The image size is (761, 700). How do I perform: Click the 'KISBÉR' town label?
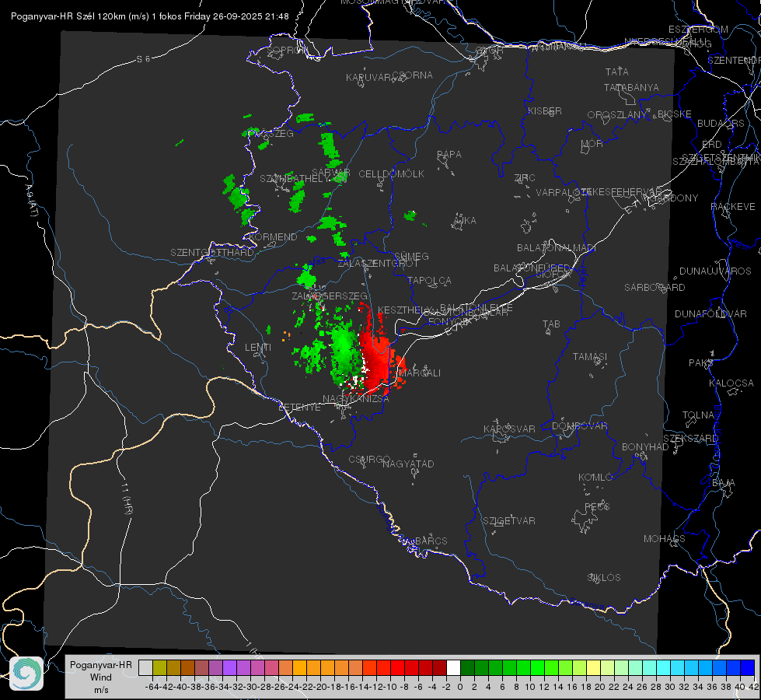click(545, 111)
